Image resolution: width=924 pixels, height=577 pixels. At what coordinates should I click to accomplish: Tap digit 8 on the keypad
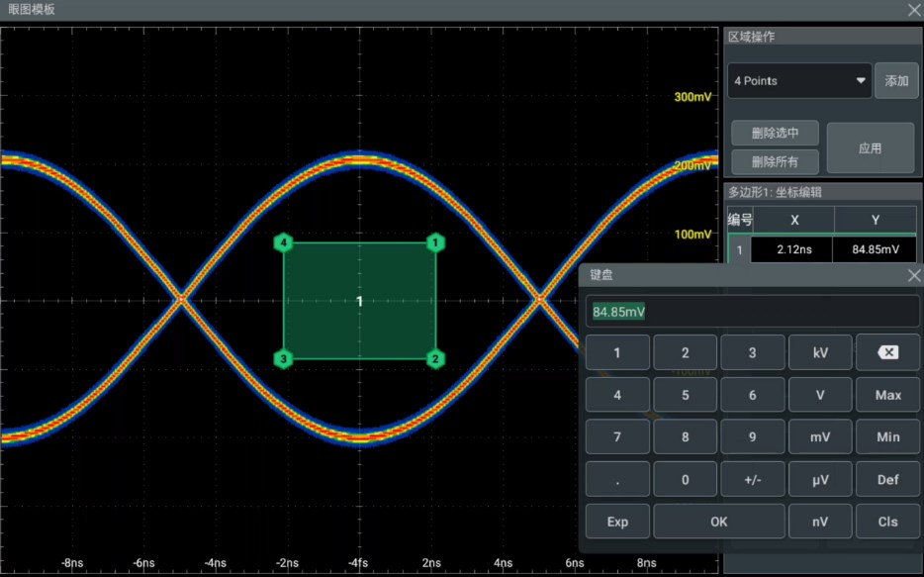click(x=685, y=436)
